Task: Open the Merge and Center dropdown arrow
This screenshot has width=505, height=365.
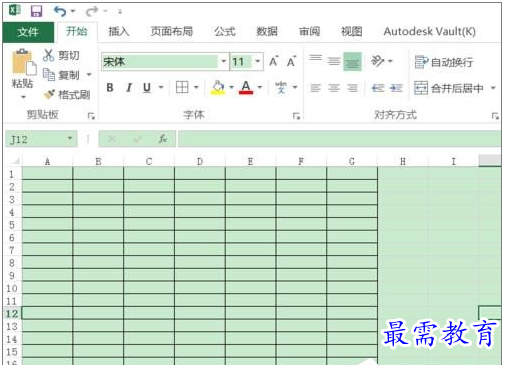Action: point(493,88)
